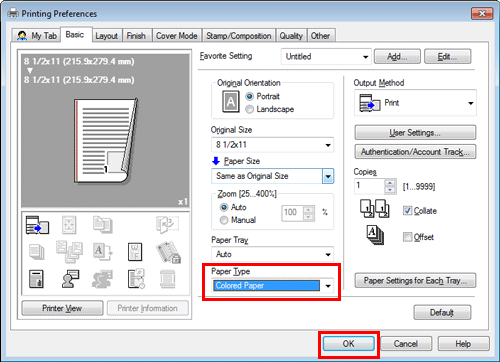This screenshot has height=362, width=500.
Task: Enable the Offset checkbox
Action: [x=407, y=237]
